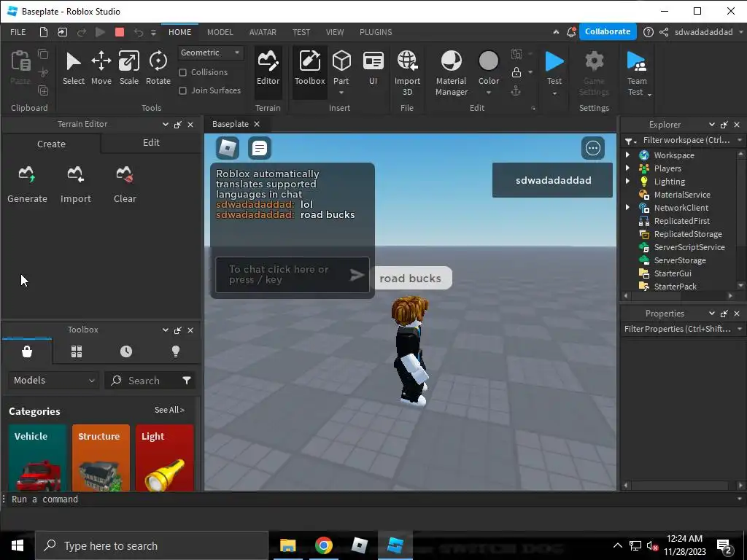The height and width of the screenshot is (560, 747).
Task: Open the Structure category thumbnail
Action: pos(101,458)
